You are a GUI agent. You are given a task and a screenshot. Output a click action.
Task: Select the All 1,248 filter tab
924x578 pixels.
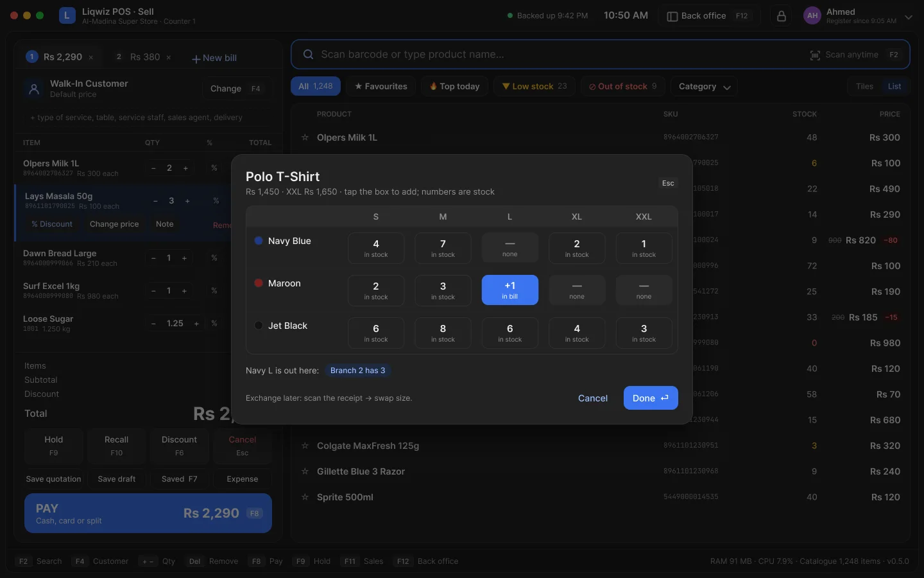[316, 87]
